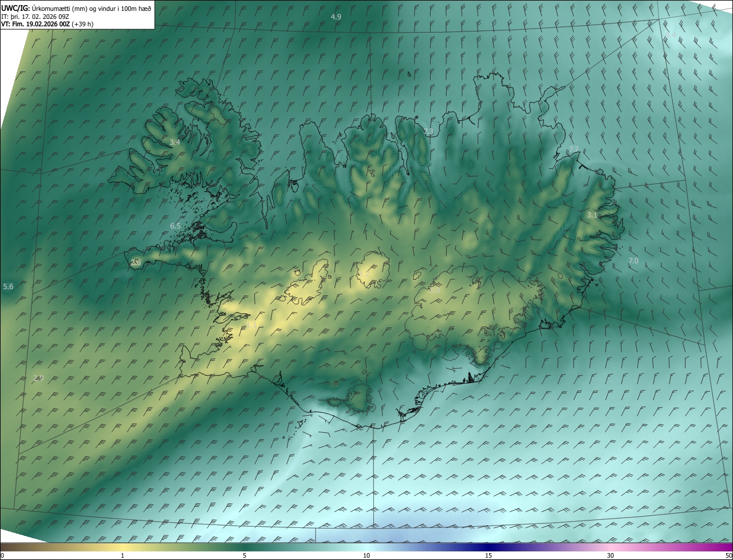Click the colour scale label 30
Viewport: 733px width, 560px height.
pos(610,555)
